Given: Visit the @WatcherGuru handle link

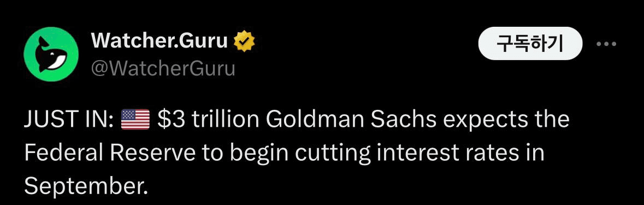Looking at the screenshot, I should [163, 69].
